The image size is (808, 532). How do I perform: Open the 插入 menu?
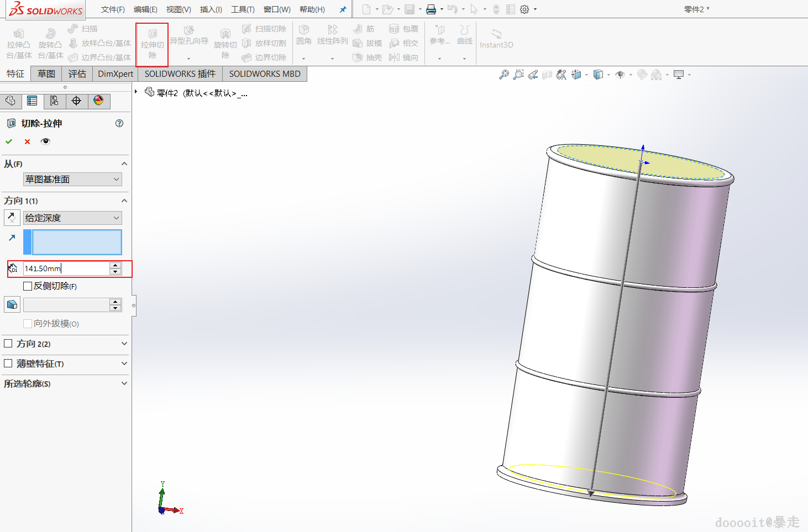(x=211, y=9)
